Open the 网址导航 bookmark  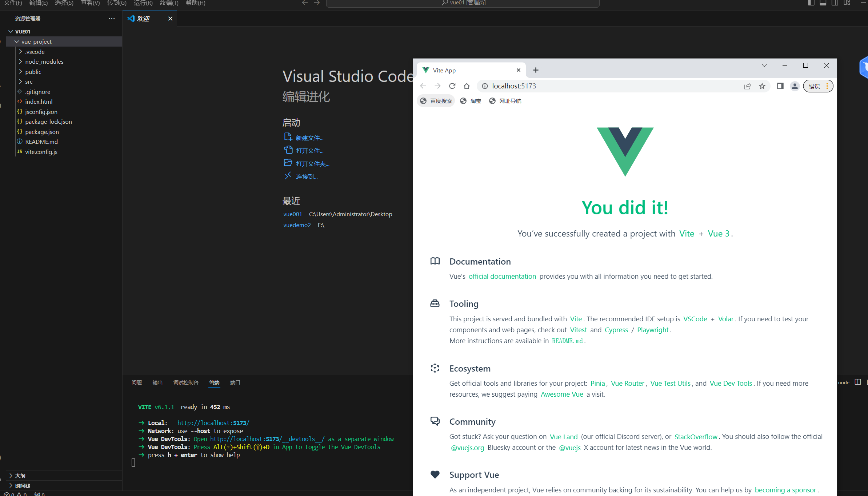(505, 101)
